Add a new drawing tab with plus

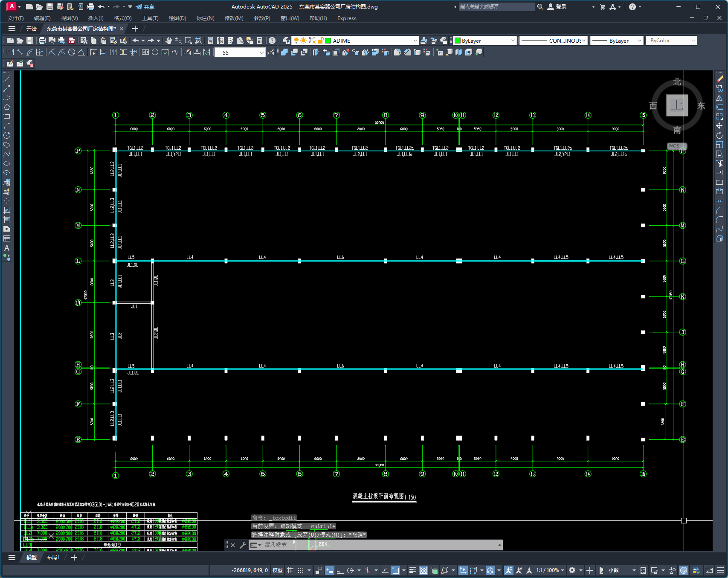tap(135, 29)
